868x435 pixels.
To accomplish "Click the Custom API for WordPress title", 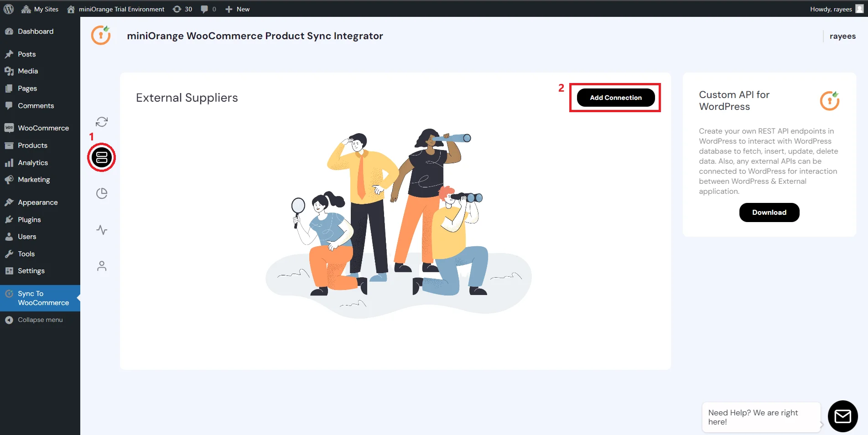I will pos(734,100).
